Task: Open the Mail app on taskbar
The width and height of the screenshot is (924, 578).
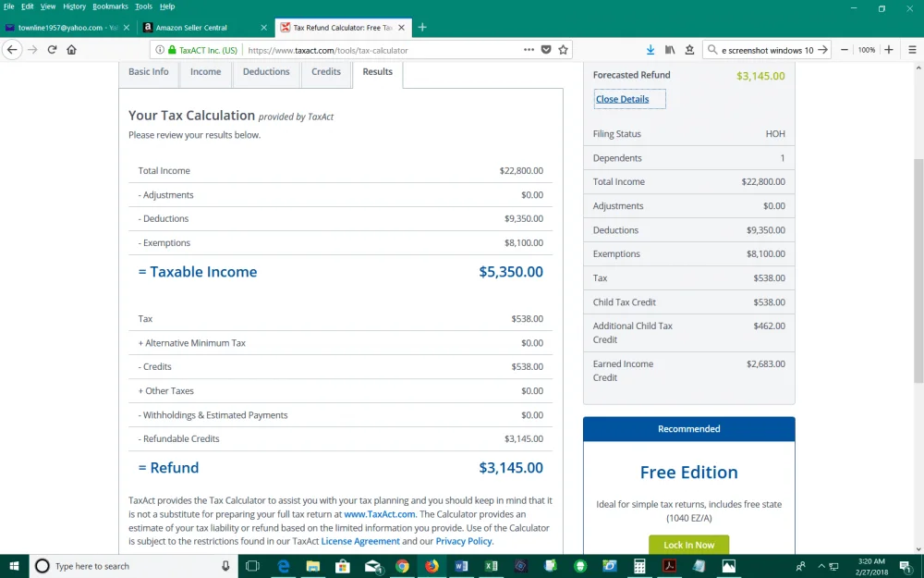Action: tap(372, 566)
